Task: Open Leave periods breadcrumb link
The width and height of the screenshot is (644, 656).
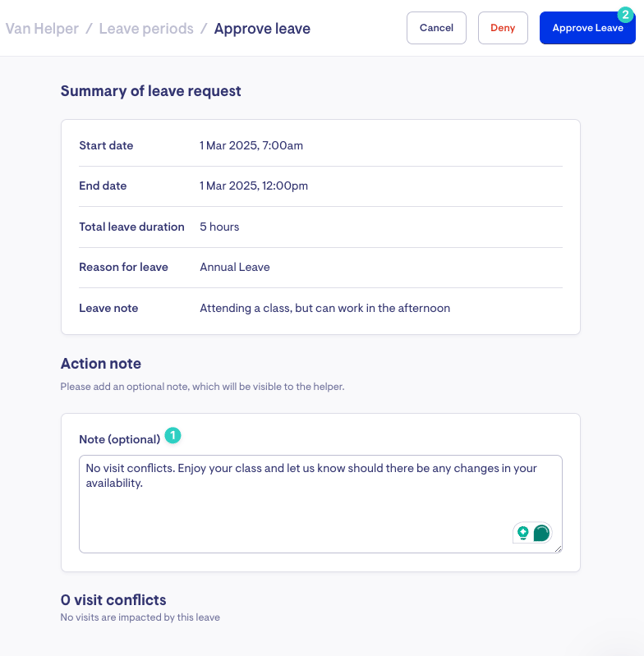Action: (146, 29)
